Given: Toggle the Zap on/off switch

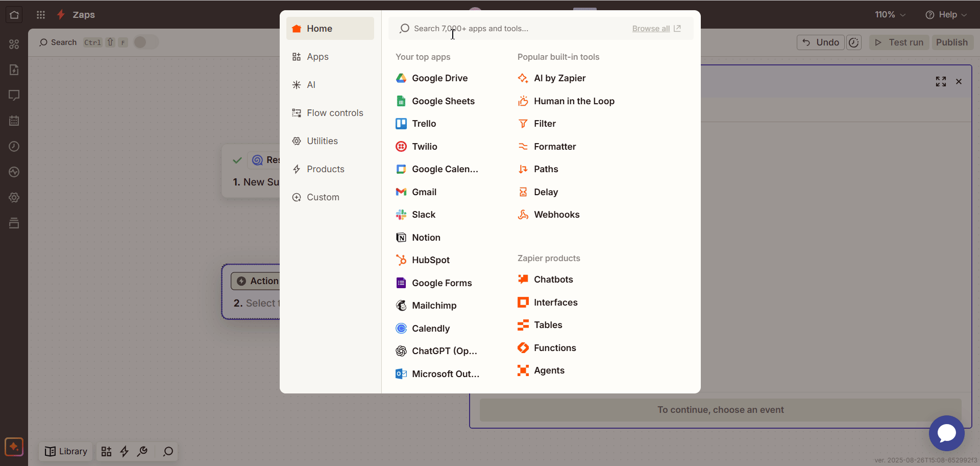Looking at the screenshot, I should click(145, 42).
